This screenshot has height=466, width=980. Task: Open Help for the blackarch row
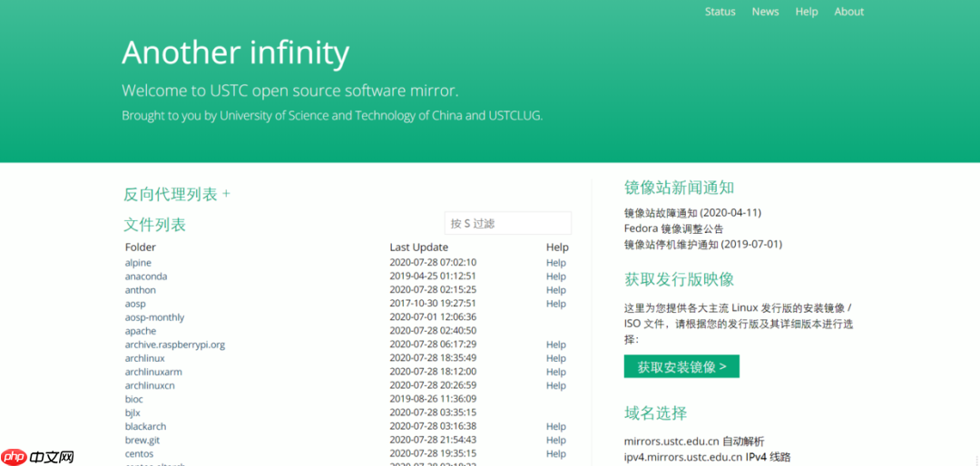[x=555, y=427]
